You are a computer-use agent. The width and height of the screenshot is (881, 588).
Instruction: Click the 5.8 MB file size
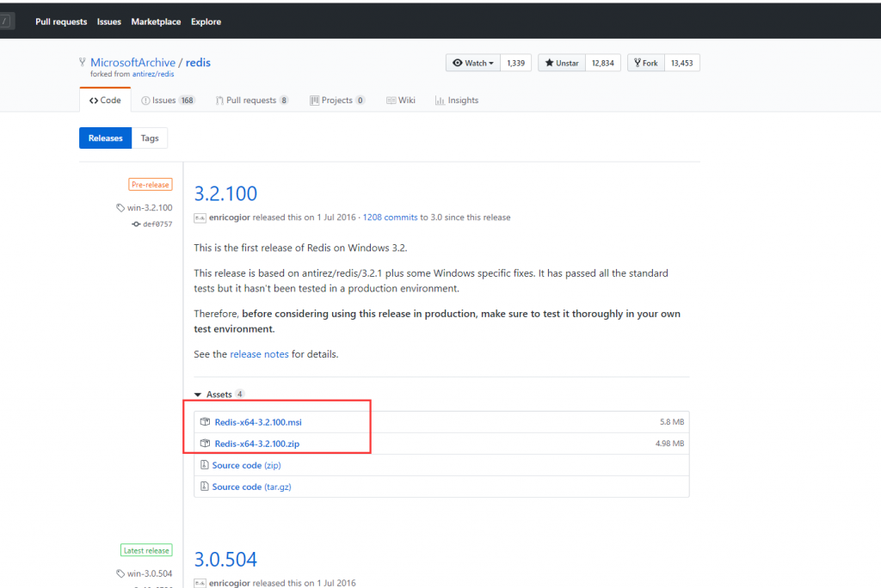point(672,422)
